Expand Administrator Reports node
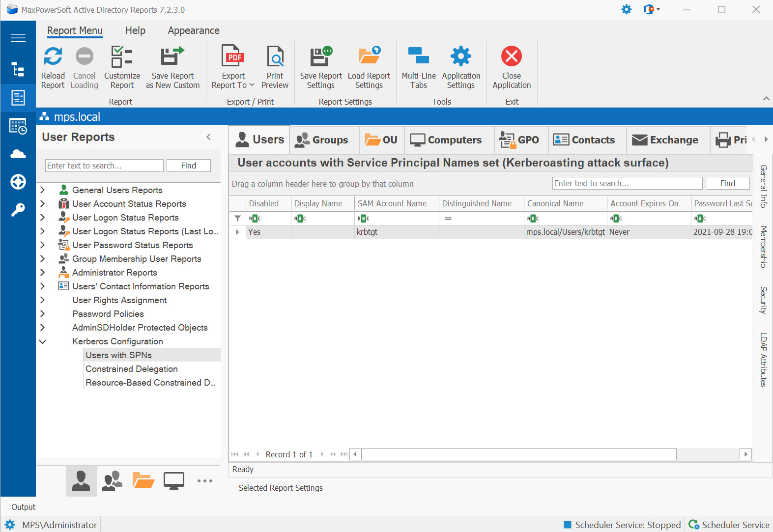The height and width of the screenshot is (532, 773). click(x=43, y=273)
